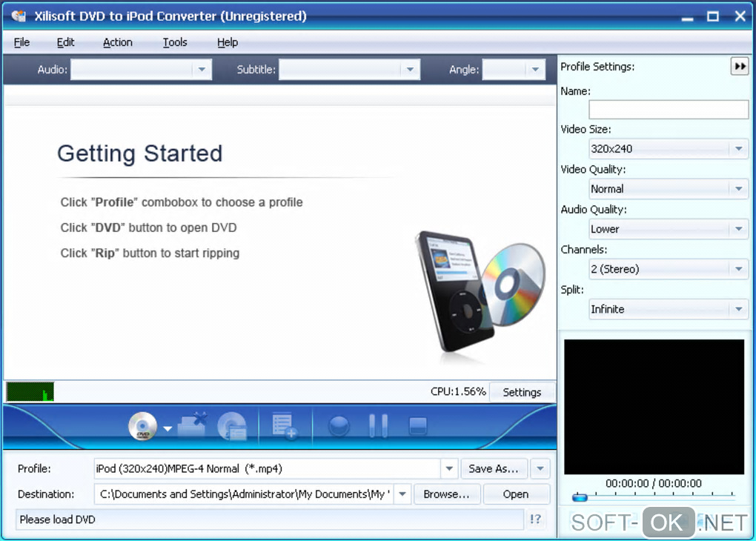Click the Pause icon in toolbar
Viewport: 756px width, 541px height.
tap(378, 425)
